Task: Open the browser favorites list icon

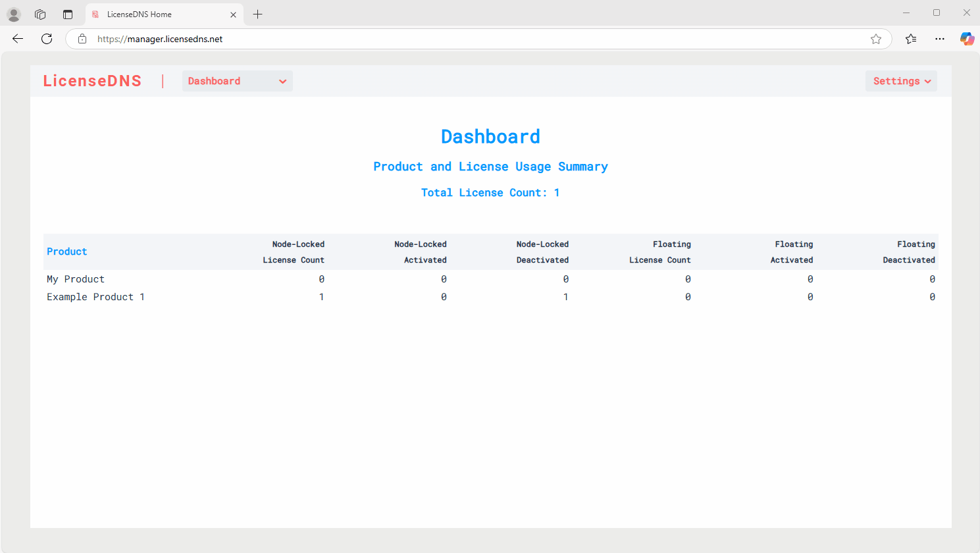Action: [x=911, y=39]
